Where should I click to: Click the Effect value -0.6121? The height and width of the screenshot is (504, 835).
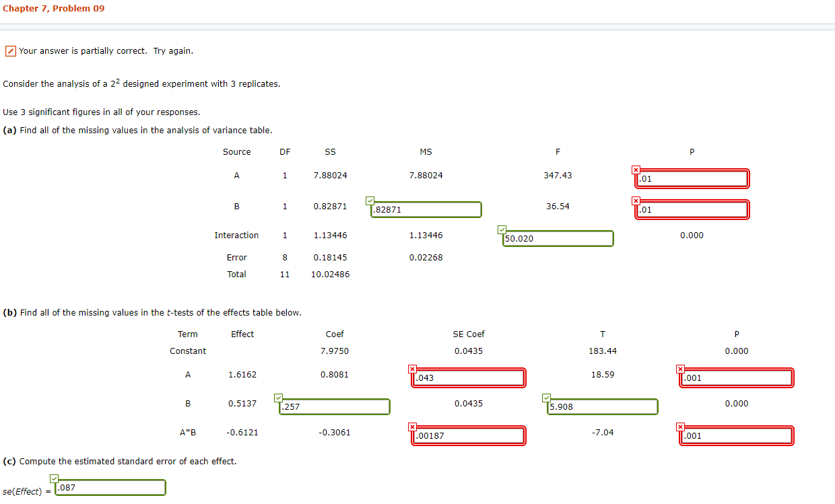coord(242,433)
